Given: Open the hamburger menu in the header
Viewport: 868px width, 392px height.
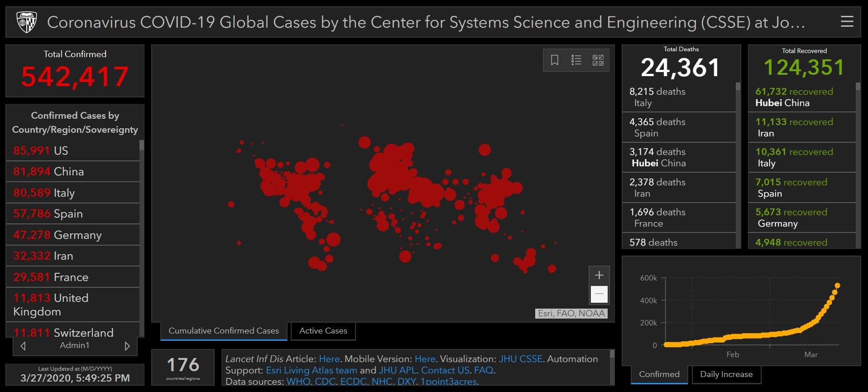Looking at the screenshot, I should point(847,22).
